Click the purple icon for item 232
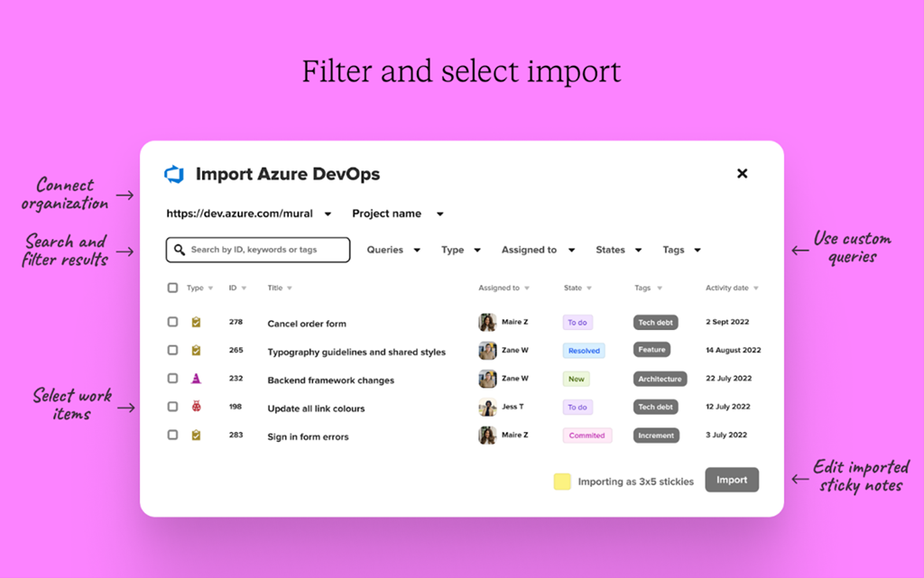924x578 pixels. [196, 379]
